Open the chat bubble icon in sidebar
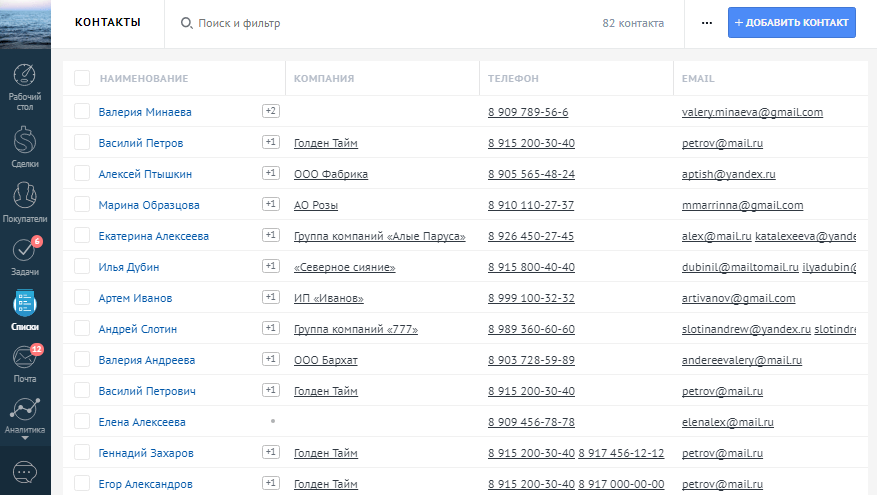Viewport: 877px width, 495px height. pyautogui.click(x=25, y=471)
